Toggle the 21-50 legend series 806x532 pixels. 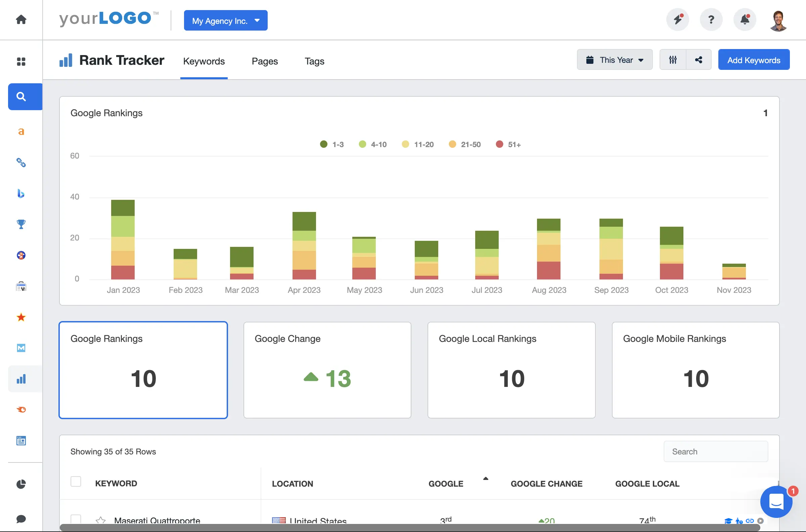pyautogui.click(x=464, y=144)
